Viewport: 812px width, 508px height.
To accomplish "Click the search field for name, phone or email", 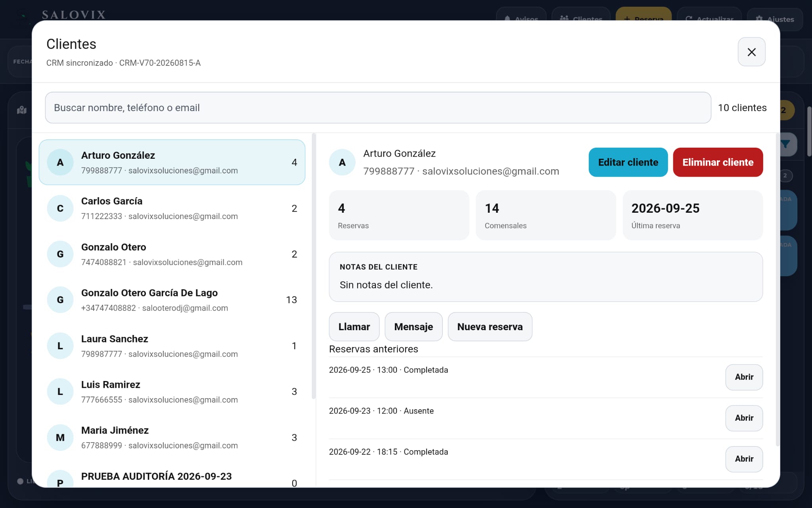I will coord(378,108).
